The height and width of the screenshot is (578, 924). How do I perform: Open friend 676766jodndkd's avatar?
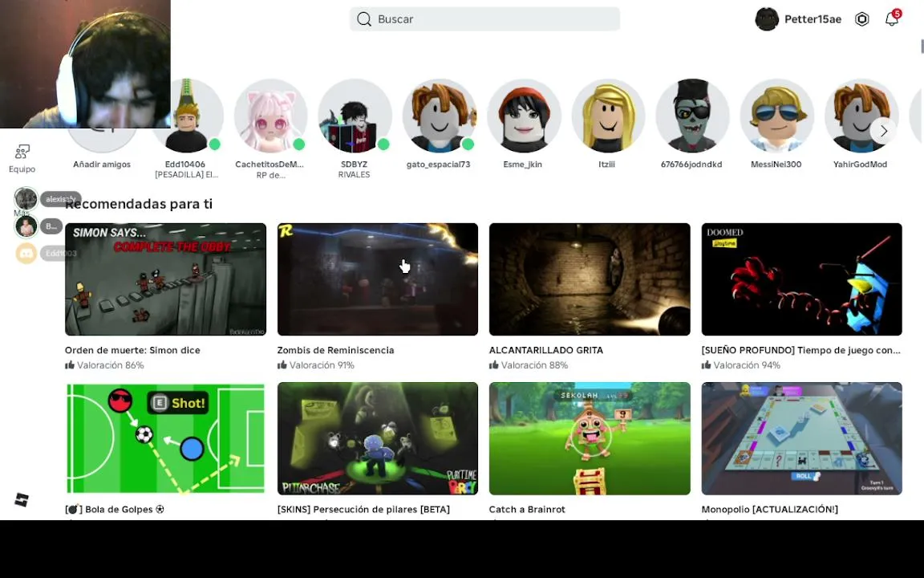[692, 116]
